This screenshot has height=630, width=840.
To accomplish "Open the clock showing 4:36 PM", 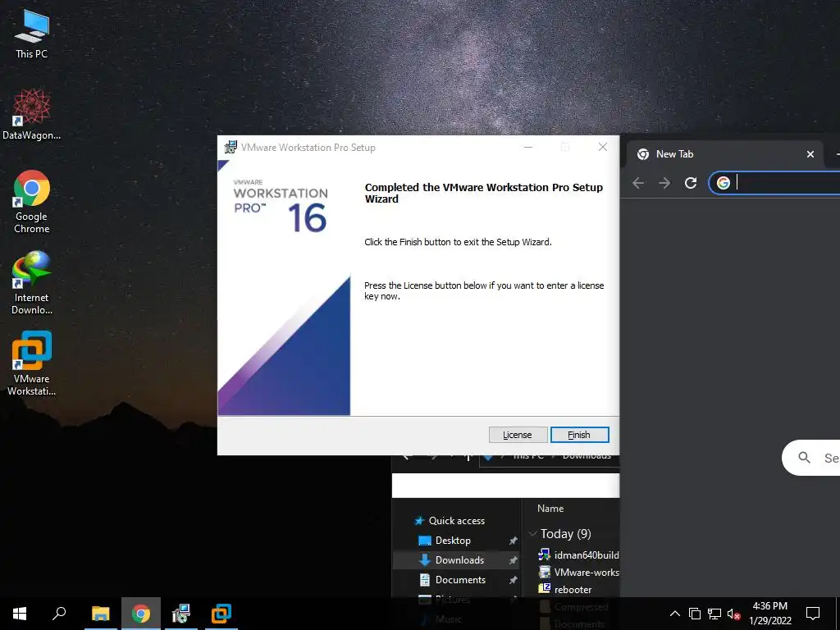I will (769, 614).
